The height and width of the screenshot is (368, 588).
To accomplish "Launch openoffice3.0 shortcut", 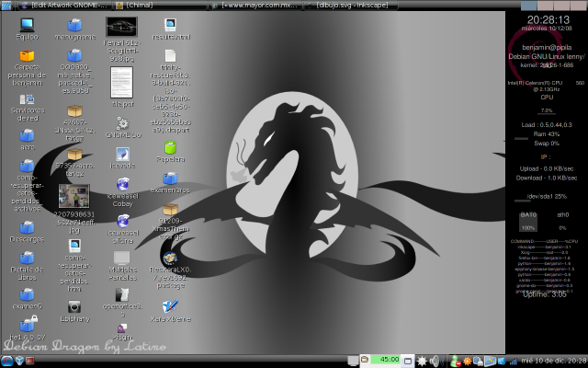I will pos(122,294).
